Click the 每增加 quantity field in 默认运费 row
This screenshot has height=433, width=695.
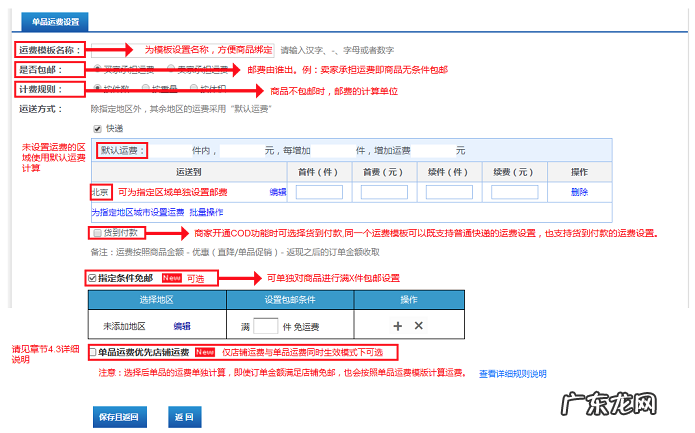tap(333, 151)
